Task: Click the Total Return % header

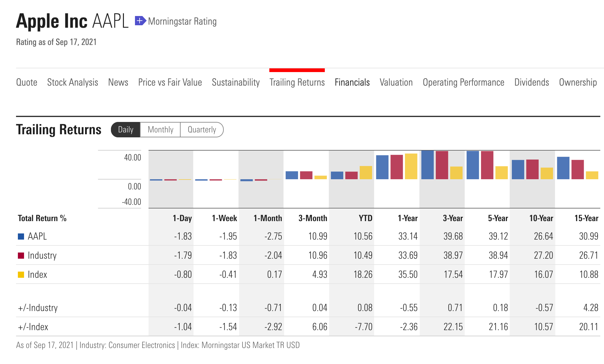Action: [x=42, y=218]
